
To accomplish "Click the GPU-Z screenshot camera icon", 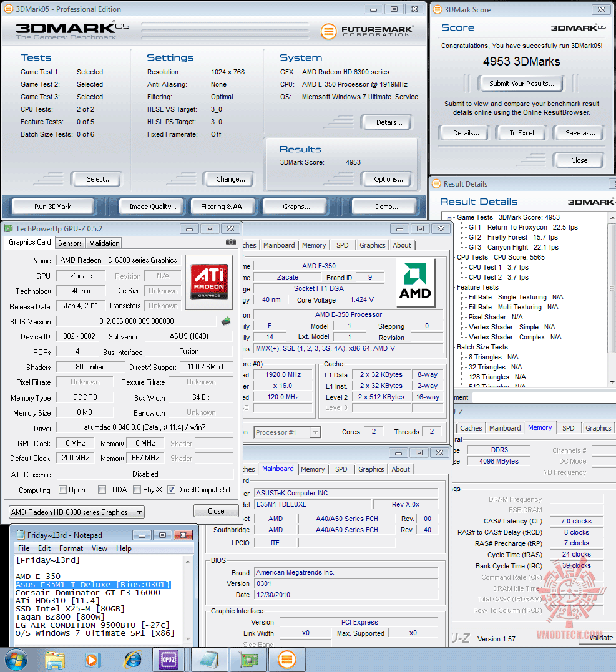I will [231, 242].
